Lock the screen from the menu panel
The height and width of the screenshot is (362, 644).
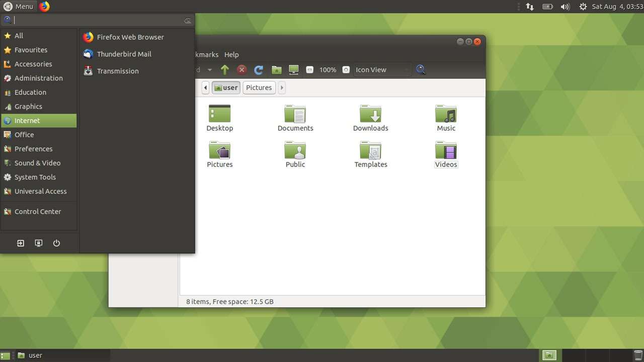pos(38,243)
